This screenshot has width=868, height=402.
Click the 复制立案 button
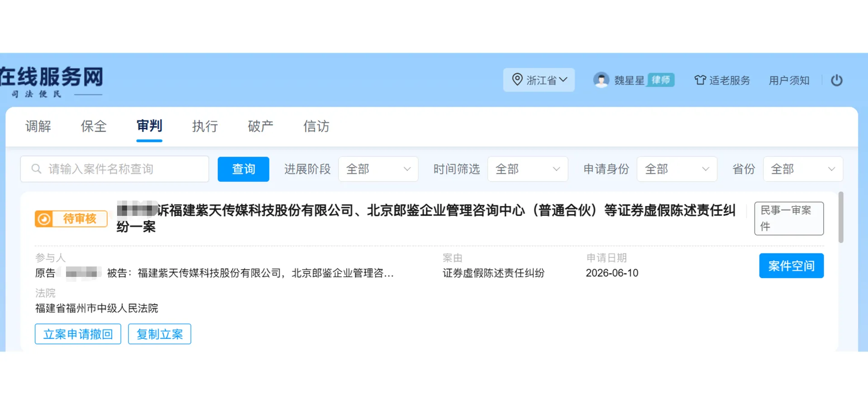click(x=160, y=334)
